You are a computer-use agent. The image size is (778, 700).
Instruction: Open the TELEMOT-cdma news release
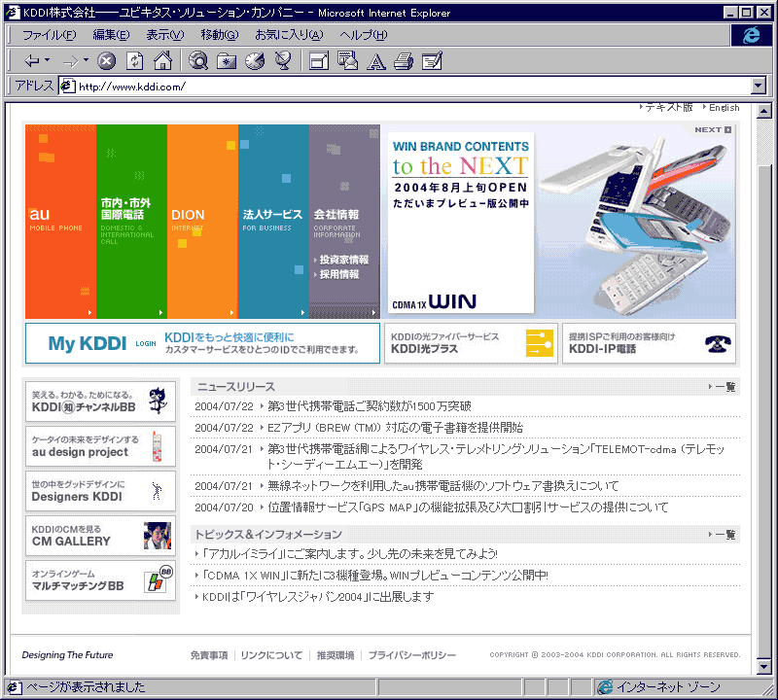pos(496,456)
